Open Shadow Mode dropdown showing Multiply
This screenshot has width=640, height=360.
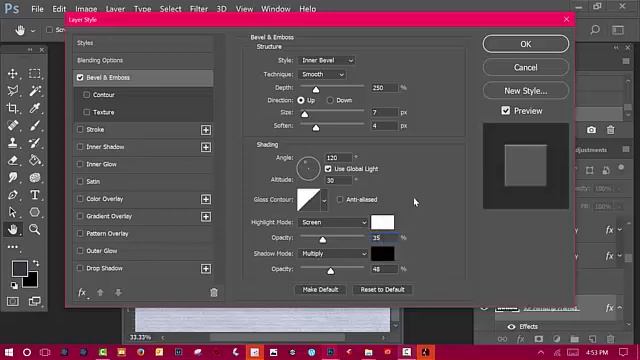coord(333,253)
